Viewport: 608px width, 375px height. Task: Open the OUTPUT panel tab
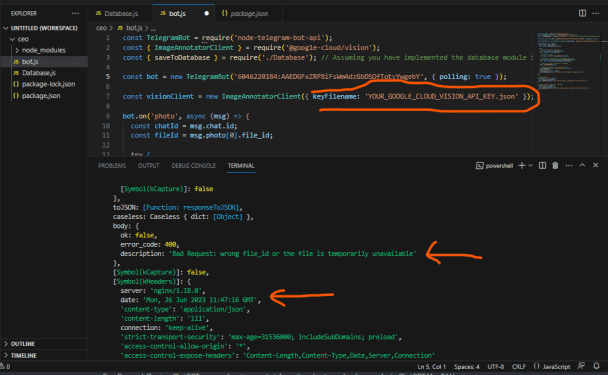coord(149,166)
